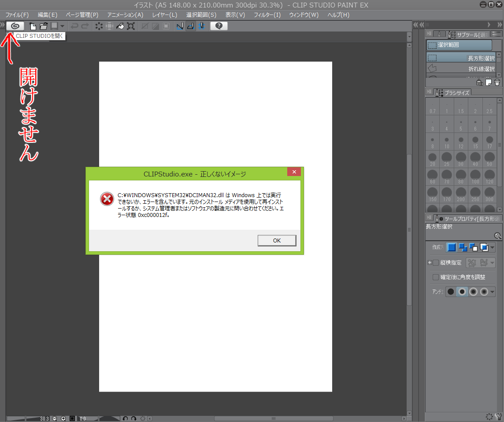This screenshot has width=504, height=422.
Task: Click the Scale/Rotate transform icon
Action: click(x=131, y=26)
